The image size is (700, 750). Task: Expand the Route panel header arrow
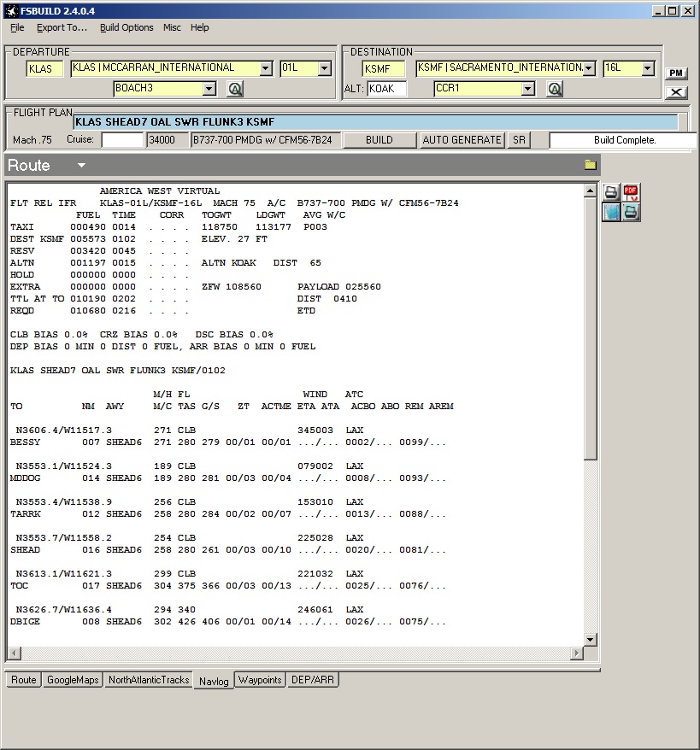(x=81, y=166)
